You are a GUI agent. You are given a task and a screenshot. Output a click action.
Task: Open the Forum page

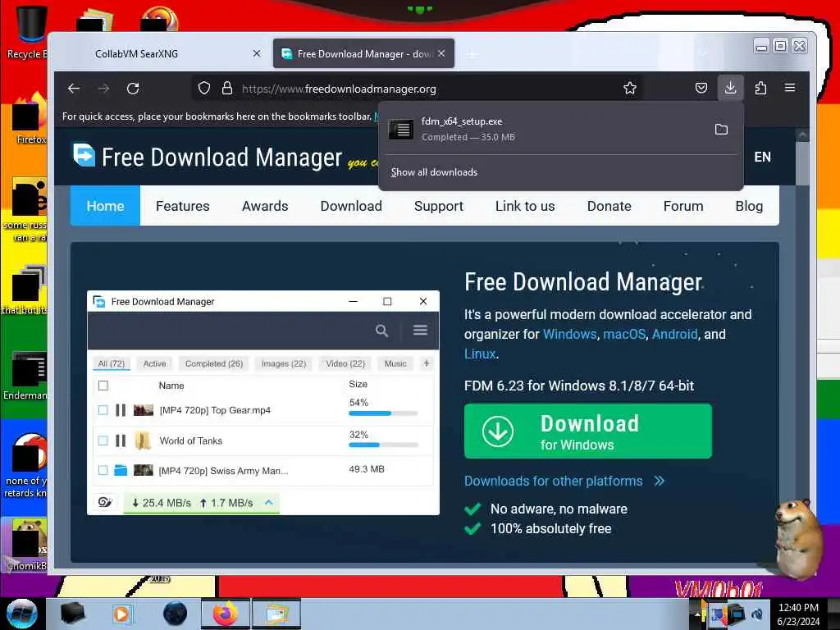683,206
